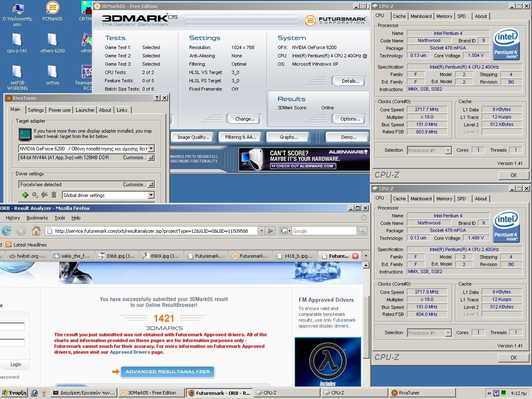Click the green plus add-profile icon in RivaTuner

[25, 195]
